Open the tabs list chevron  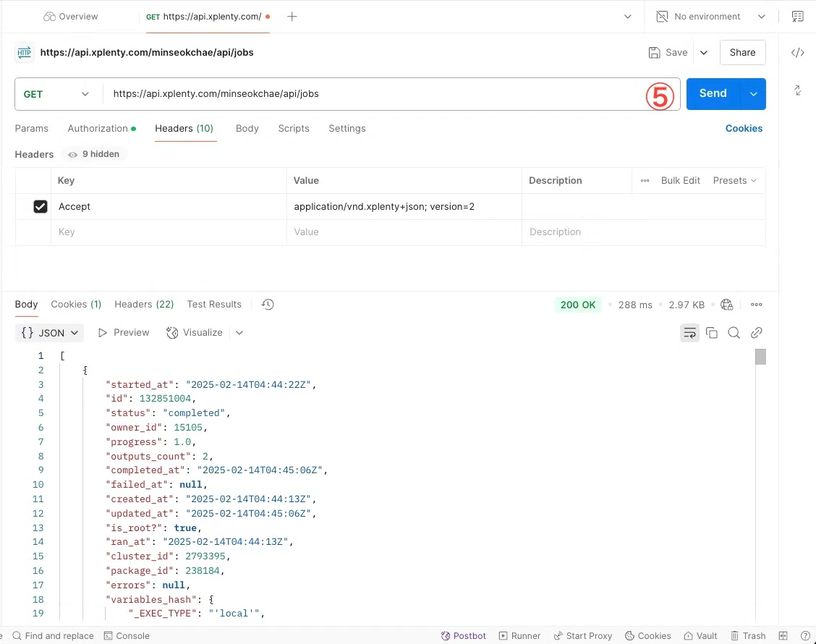(x=628, y=17)
